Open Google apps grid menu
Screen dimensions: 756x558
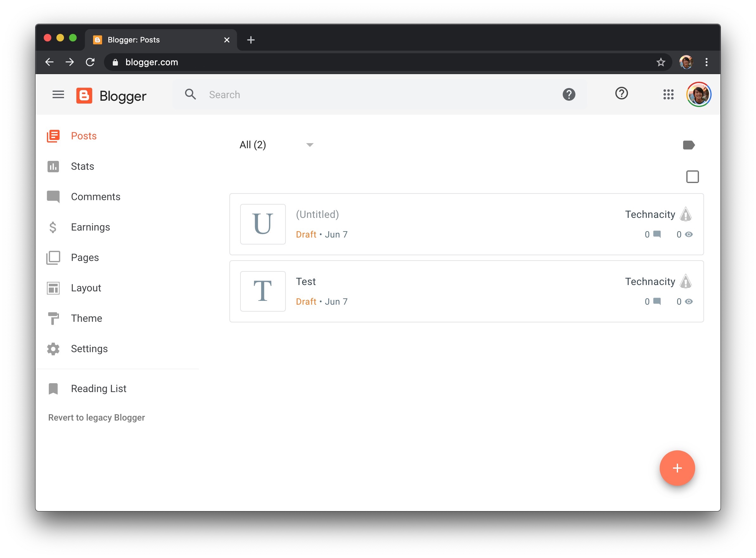(668, 95)
